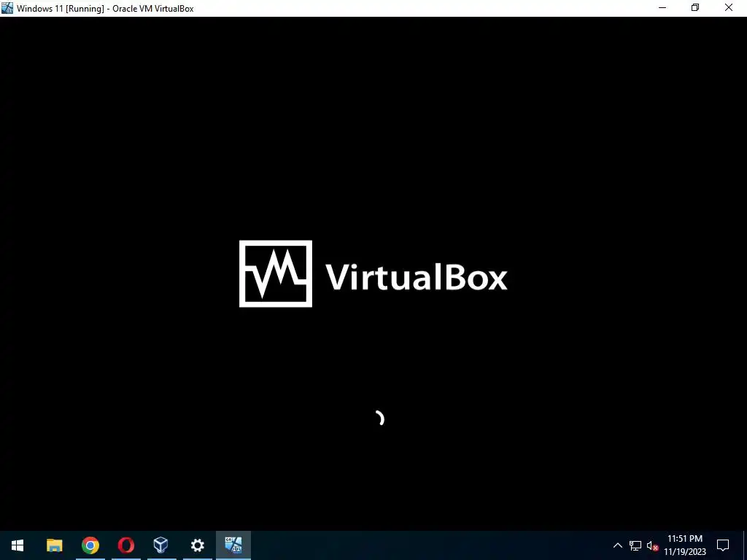Viewport: 747px width, 560px height.
Task: Open the Settings gear on the taskbar
Action: 197,545
